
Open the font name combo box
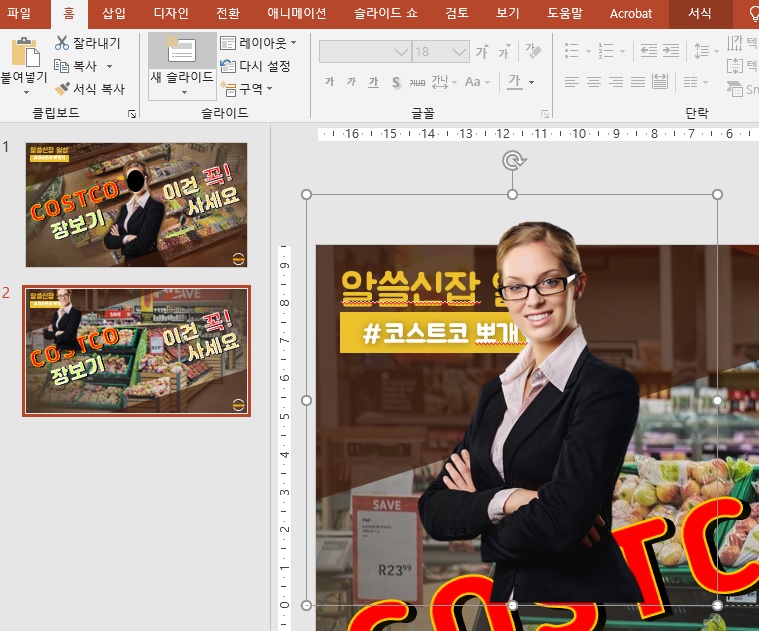(x=365, y=51)
